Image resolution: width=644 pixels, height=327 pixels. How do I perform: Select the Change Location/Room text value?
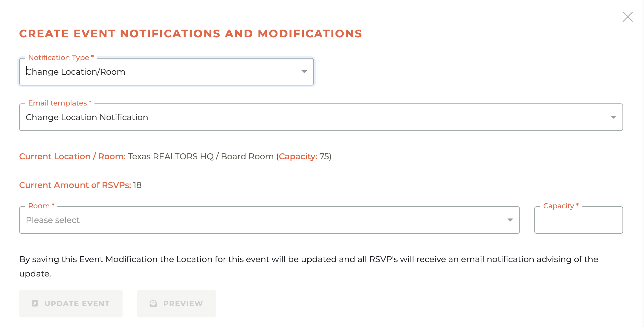pyautogui.click(x=76, y=72)
